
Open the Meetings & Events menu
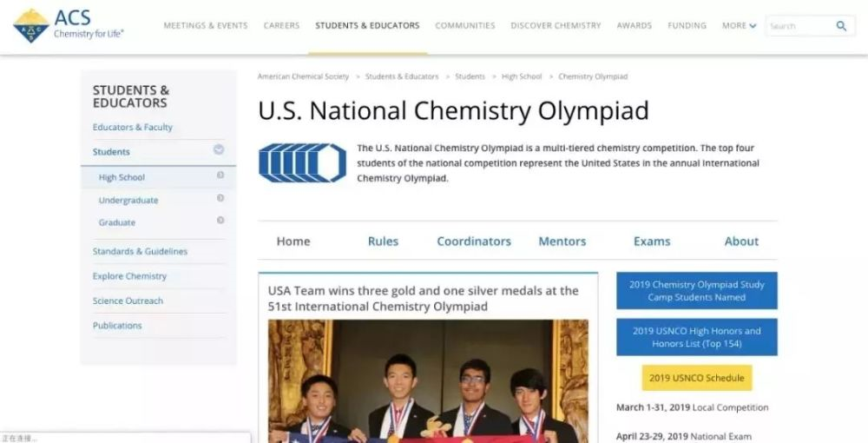point(206,26)
